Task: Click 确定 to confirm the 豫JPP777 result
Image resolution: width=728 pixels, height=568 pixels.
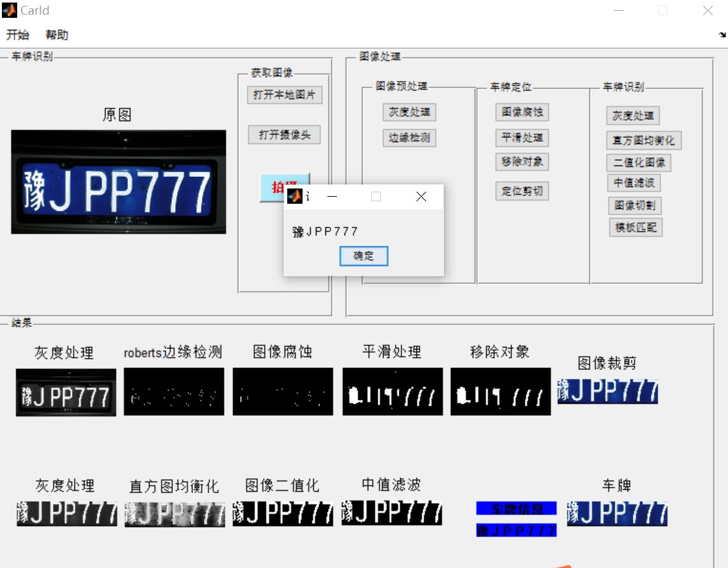Action: tap(363, 256)
